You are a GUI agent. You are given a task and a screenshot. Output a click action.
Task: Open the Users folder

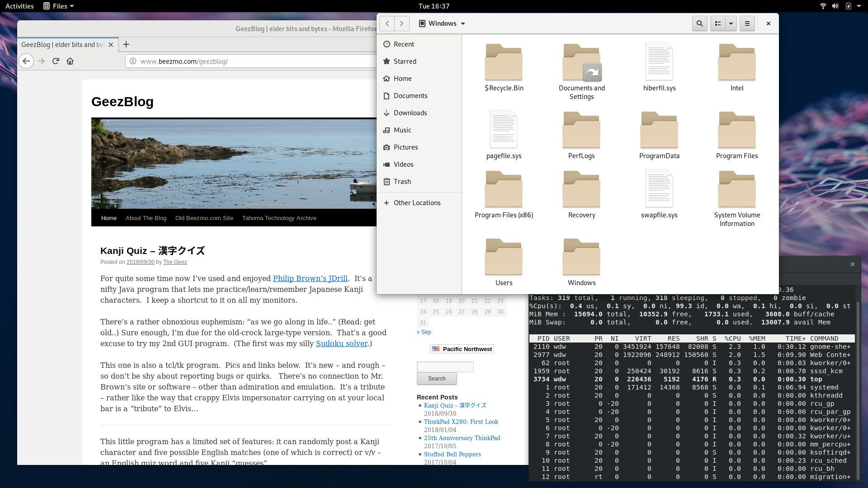tap(504, 262)
